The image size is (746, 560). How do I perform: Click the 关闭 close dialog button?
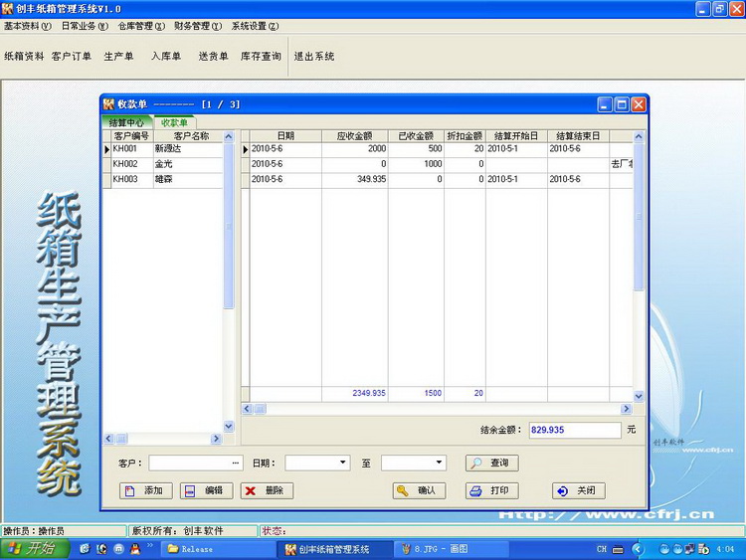click(578, 490)
